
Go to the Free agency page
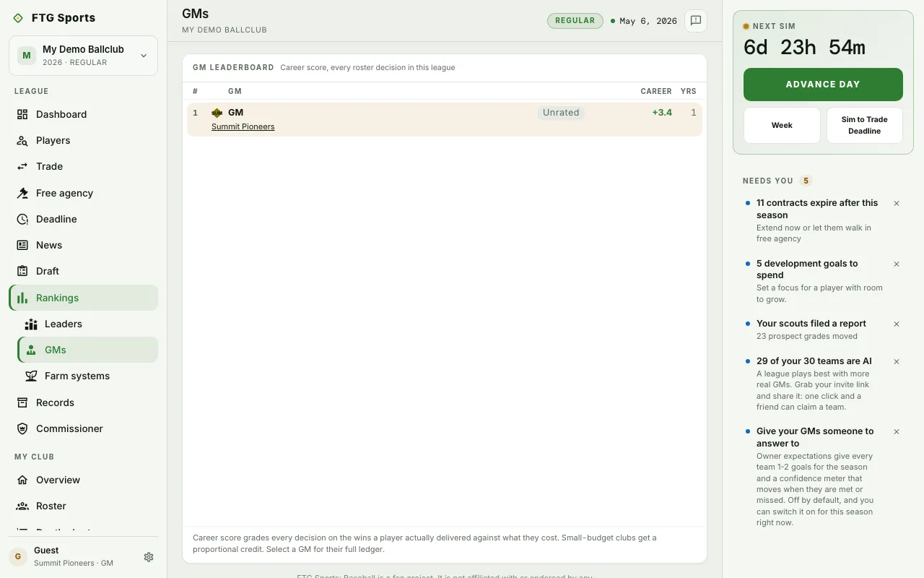tap(84, 193)
